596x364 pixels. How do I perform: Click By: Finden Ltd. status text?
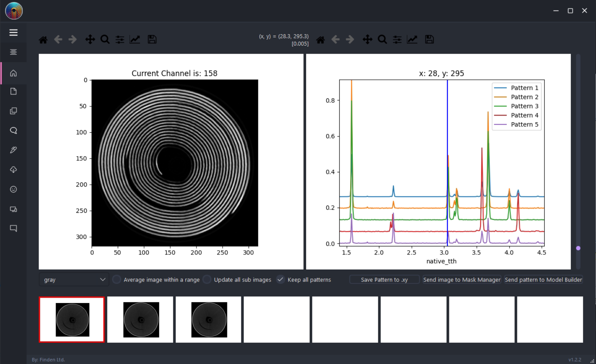coord(48,360)
